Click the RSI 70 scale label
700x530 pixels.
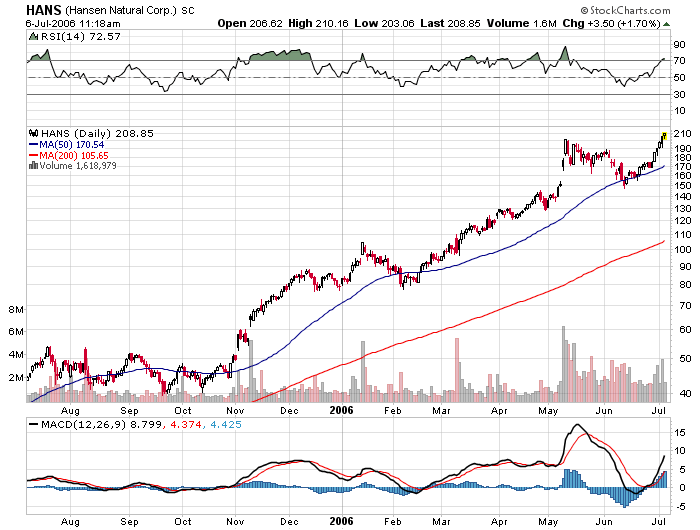(679, 61)
